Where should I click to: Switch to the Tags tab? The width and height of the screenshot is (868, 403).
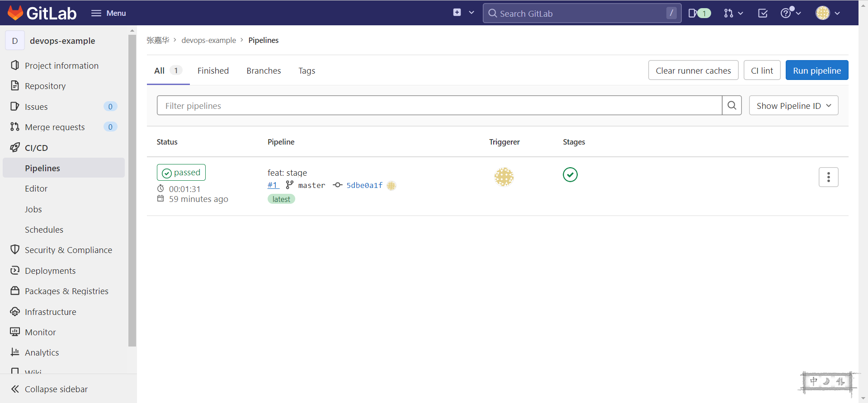(307, 70)
